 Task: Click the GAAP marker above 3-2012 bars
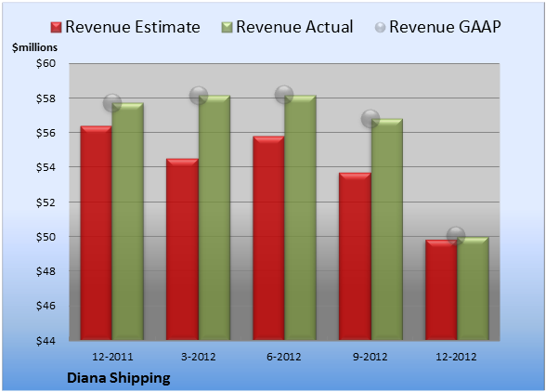point(199,95)
